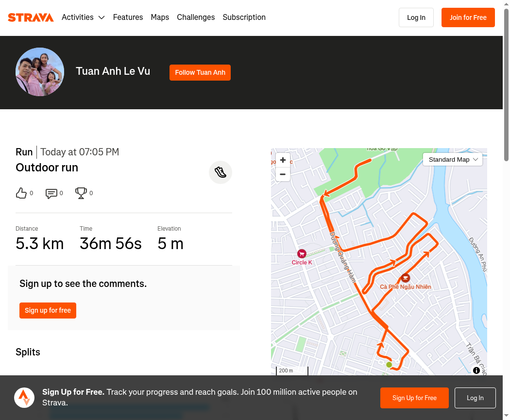Open the Subscription menu item

coord(244,17)
